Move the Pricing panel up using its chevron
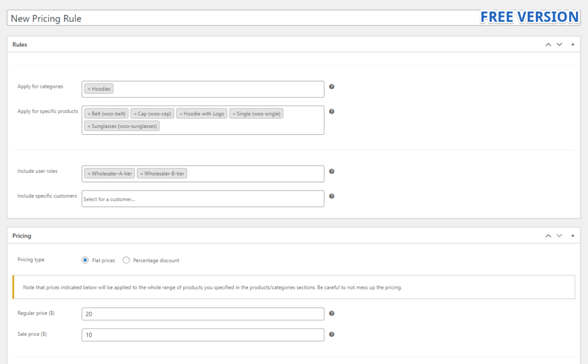This screenshot has width=588, height=364. point(548,235)
